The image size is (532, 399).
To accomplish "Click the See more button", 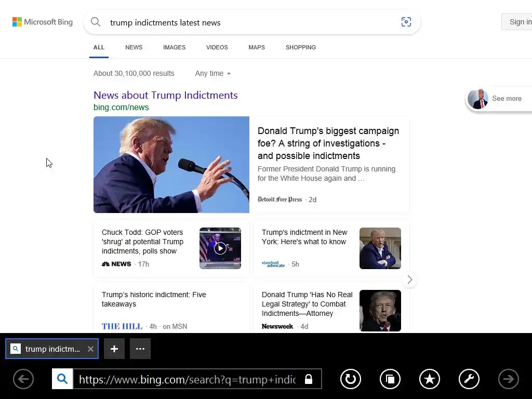I will (x=499, y=98).
